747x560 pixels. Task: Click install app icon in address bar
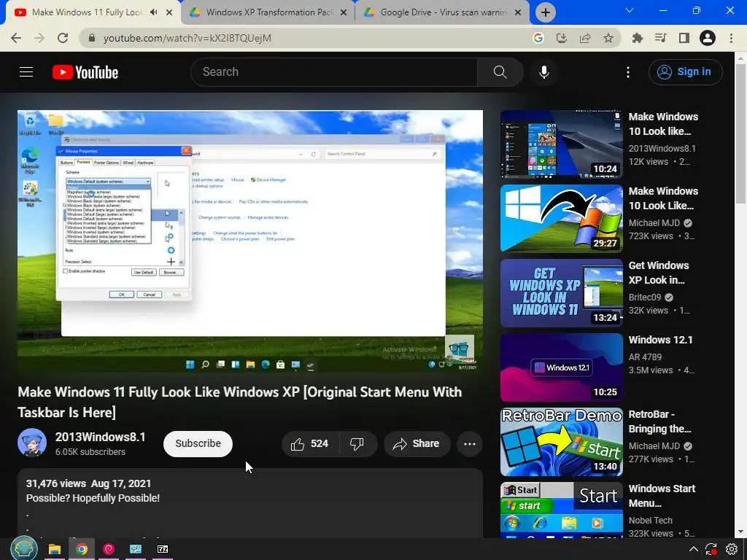pos(562,38)
